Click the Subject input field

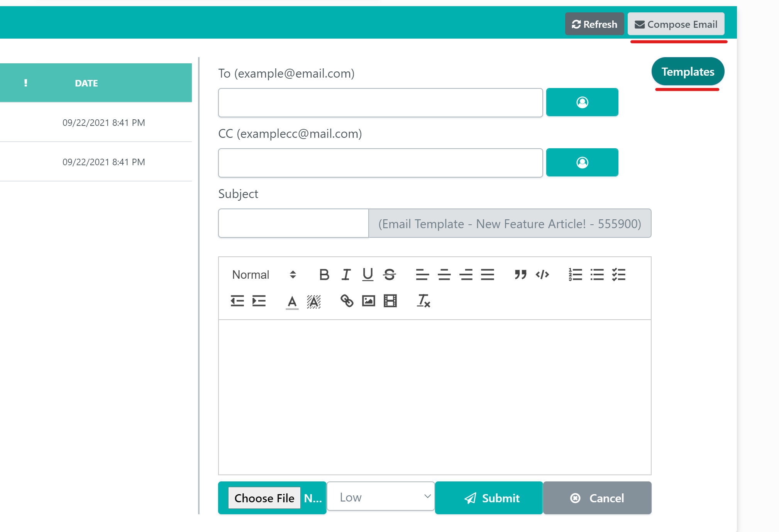click(x=293, y=223)
